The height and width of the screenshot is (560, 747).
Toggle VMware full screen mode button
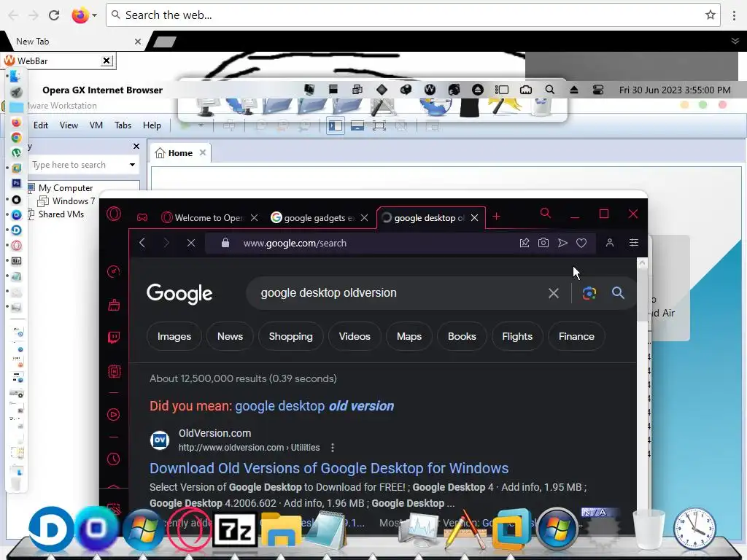tap(379, 125)
